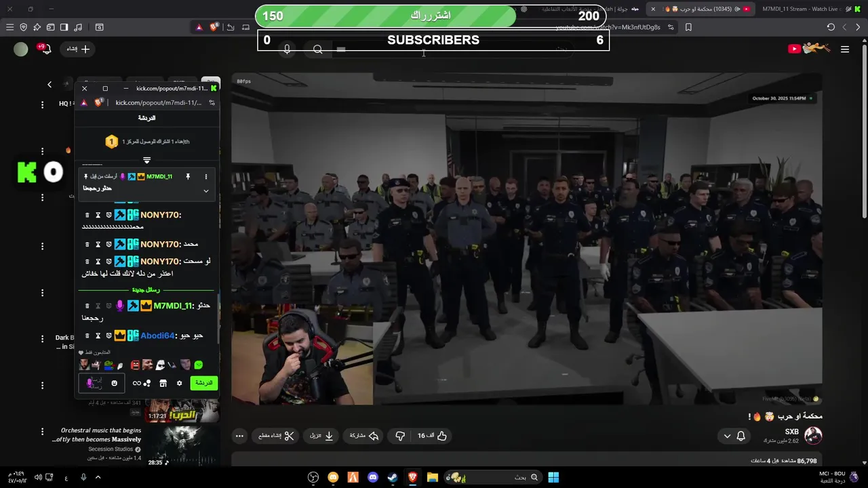This screenshot has height=488, width=868.
Task: Open the 28:35 orchestral music video thumbnail
Action: point(182,445)
